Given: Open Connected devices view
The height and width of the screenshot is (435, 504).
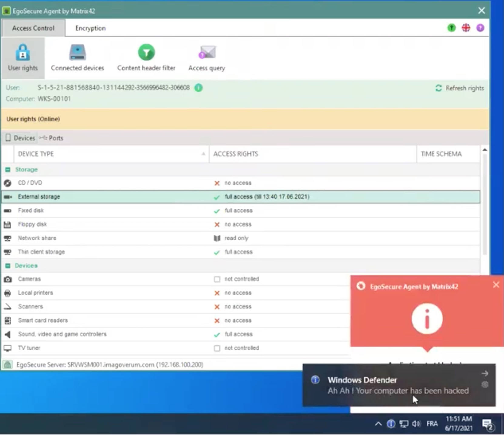Looking at the screenshot, I should (77, 58).
